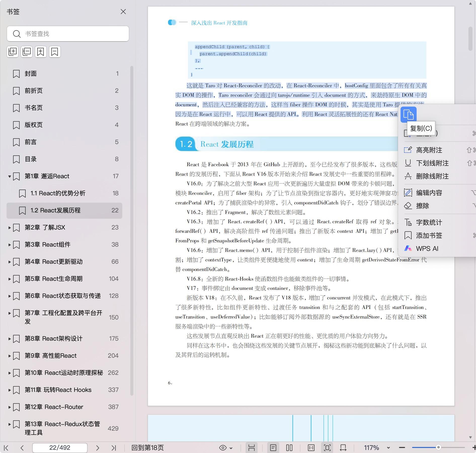The width and height of the screenshot is (476, 453).
Task: Jump to the first page
Action: click(6, 448)
